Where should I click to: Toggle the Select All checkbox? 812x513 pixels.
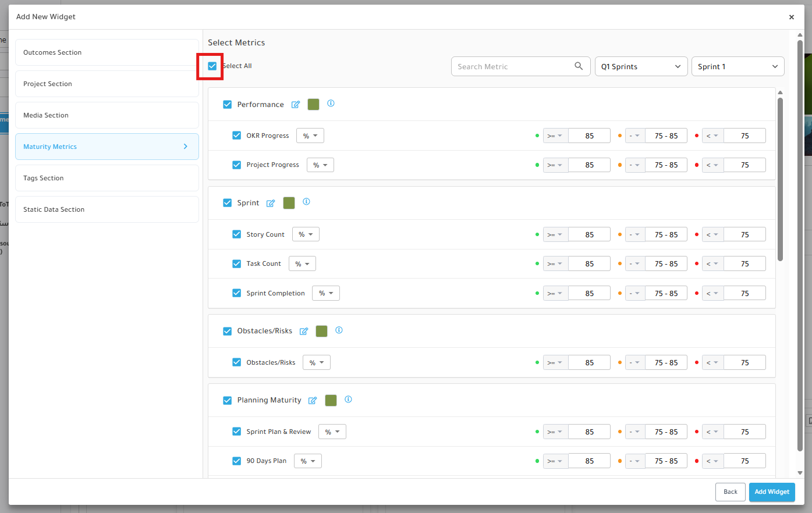(x=212, y=66)
